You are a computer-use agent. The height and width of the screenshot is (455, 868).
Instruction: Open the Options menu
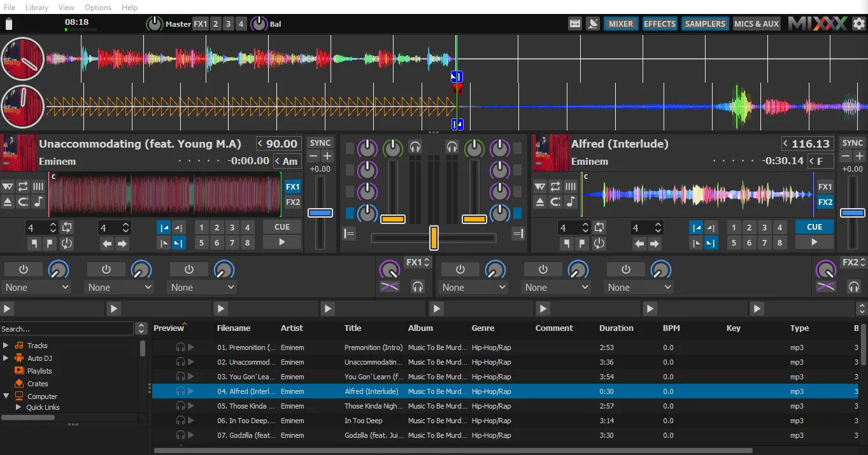pos(97,8)
